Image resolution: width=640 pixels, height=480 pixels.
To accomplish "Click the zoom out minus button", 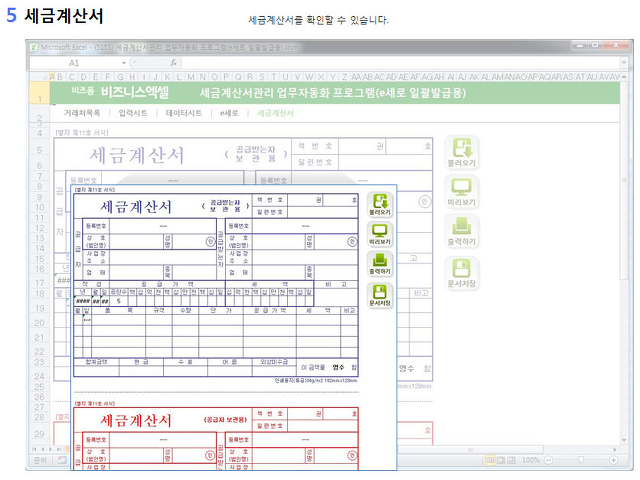I will [549, 460].
